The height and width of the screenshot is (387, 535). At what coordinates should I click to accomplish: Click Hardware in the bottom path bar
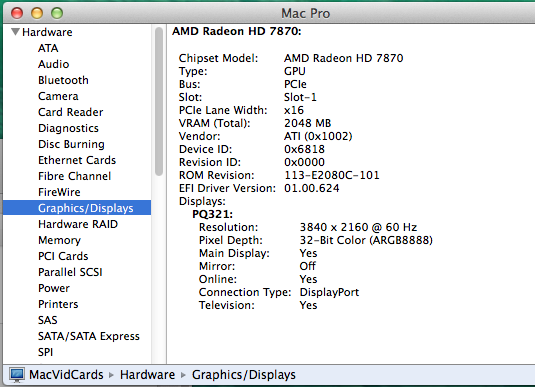[147, 375]
